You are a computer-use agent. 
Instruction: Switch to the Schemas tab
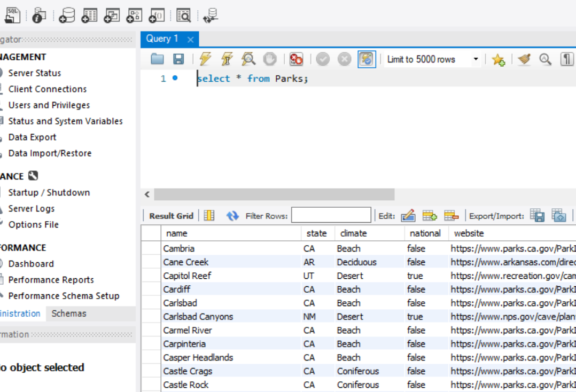point(69,313)
